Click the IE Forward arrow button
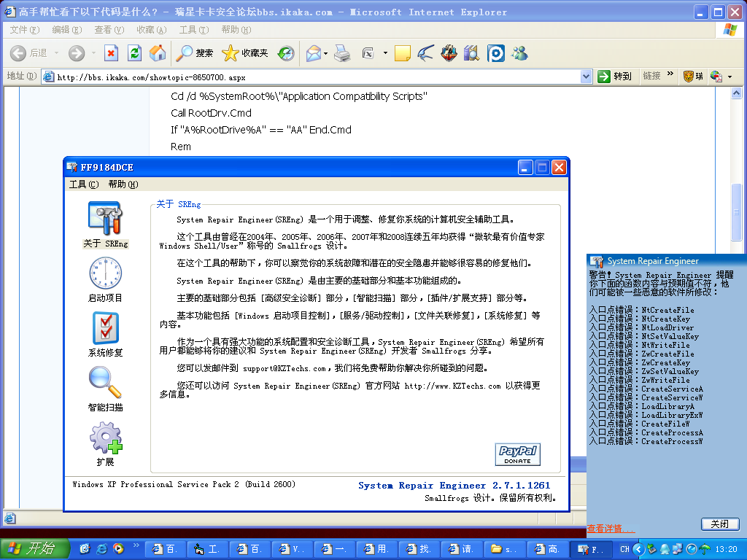Screen dimensions: 747x560 pyautogui.click(x=76, y=52)
